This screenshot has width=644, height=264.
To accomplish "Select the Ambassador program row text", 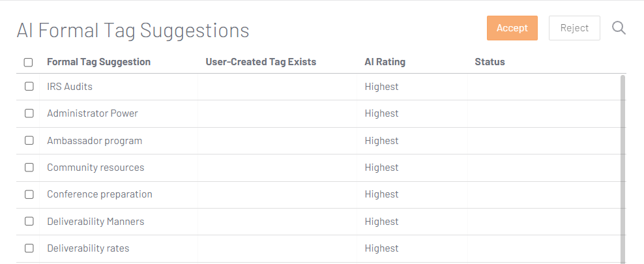I will (x=95, y=141).
